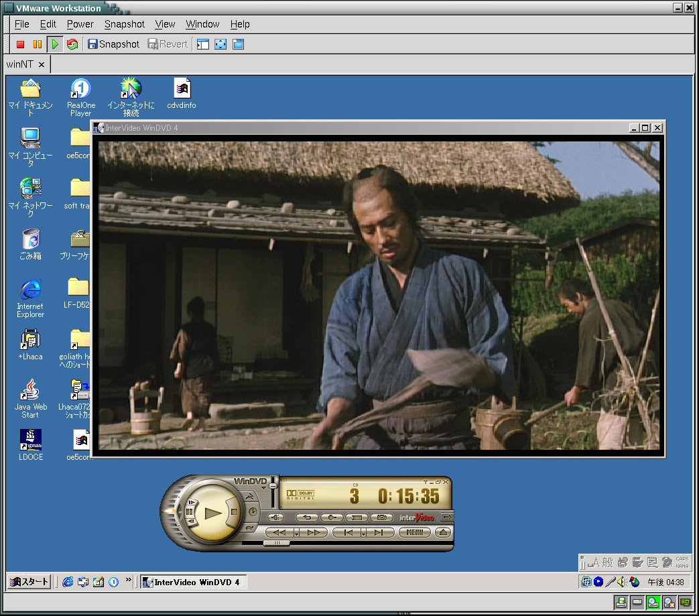
Task: Select Java Web Start desktop icon
Action: tap(30, 398)
